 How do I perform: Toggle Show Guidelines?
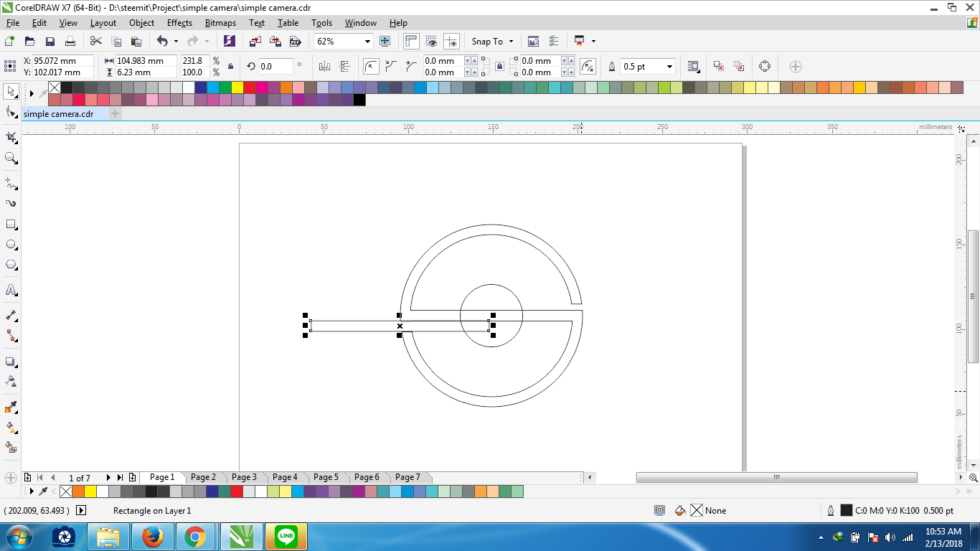[x=452, y=42]
